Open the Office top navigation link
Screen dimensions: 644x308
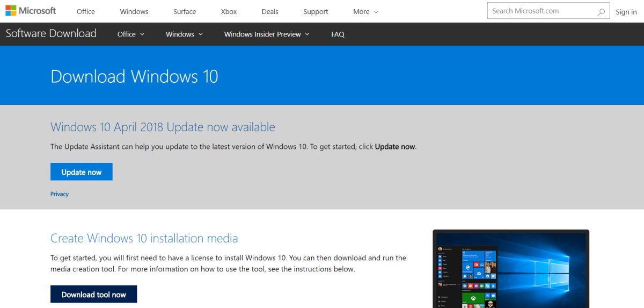point(85,11)
